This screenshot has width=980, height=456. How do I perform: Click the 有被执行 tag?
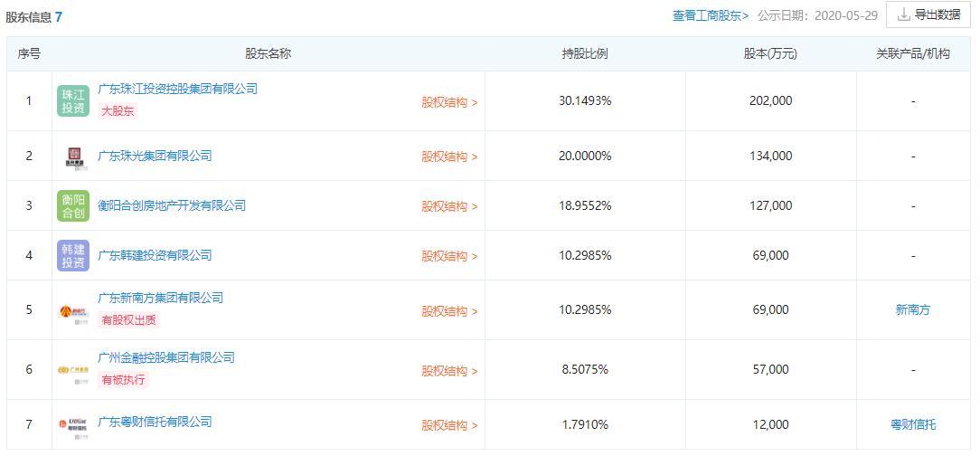point(123,380)
